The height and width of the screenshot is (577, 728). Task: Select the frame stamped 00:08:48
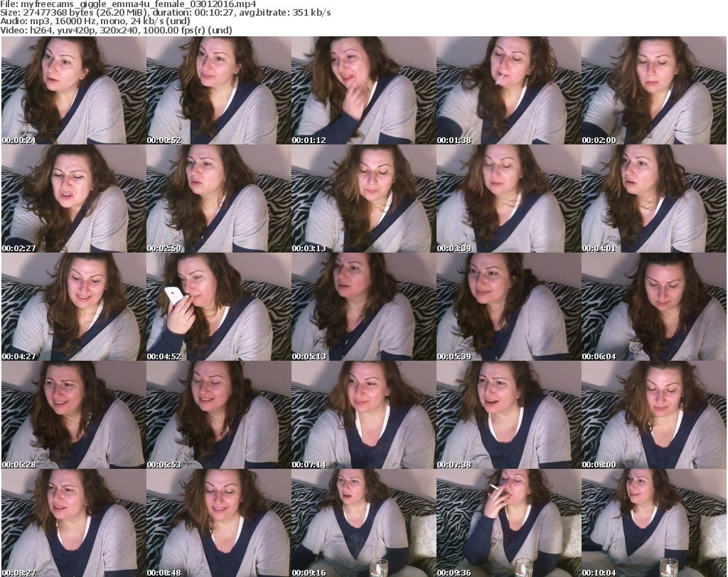219,523
